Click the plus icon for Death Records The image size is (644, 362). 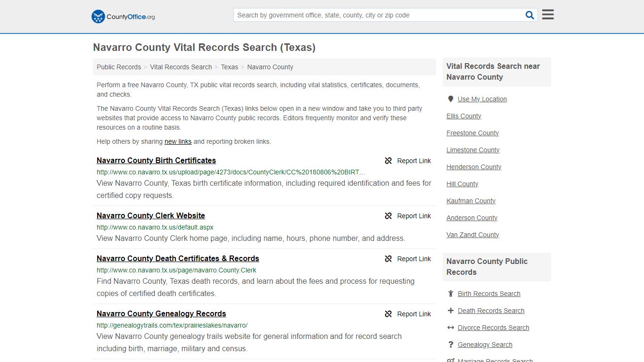click(x=451, y=311)
